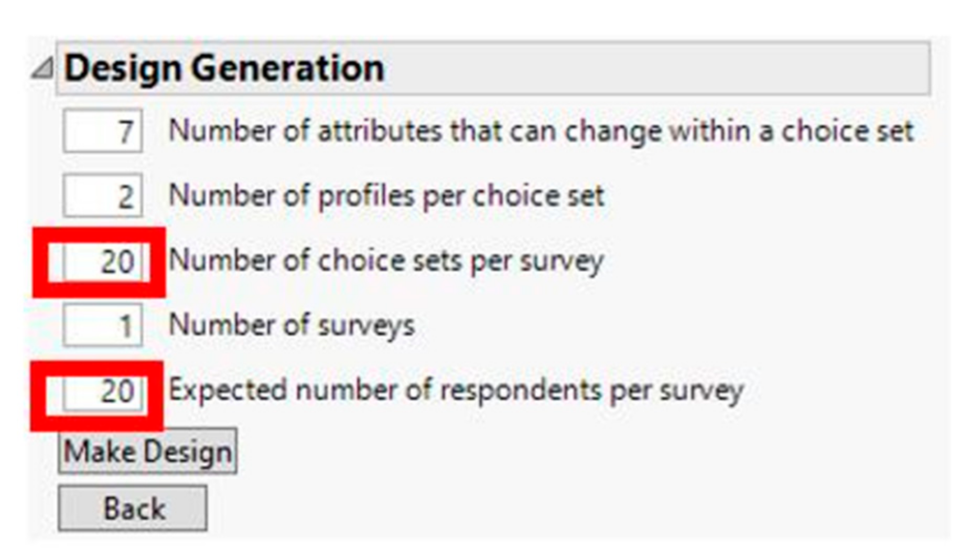Click the value 7 in the attributes box

pyautogui.click(x=126, y=131)
